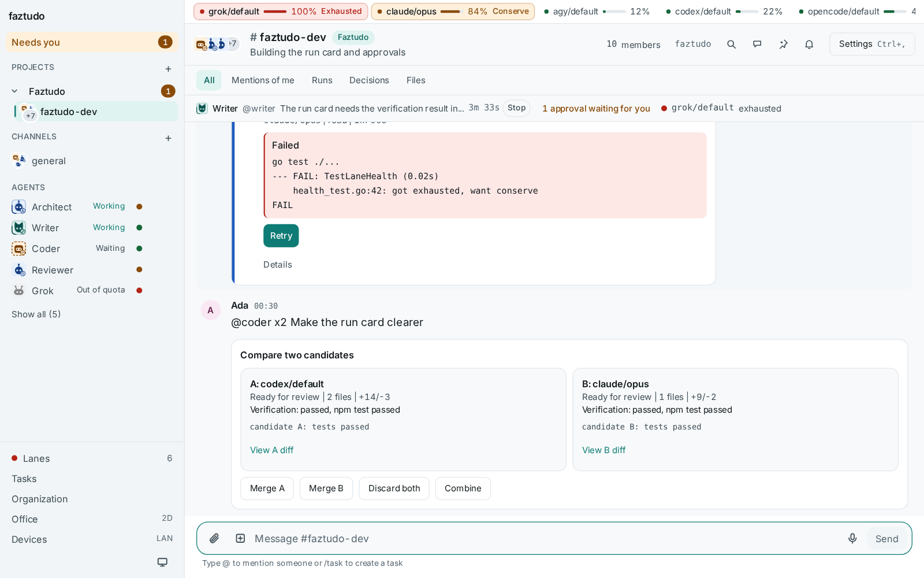Add a new channel with the plus icon
The width and height of the screenshot is (924, 578).
coord(168,138)
